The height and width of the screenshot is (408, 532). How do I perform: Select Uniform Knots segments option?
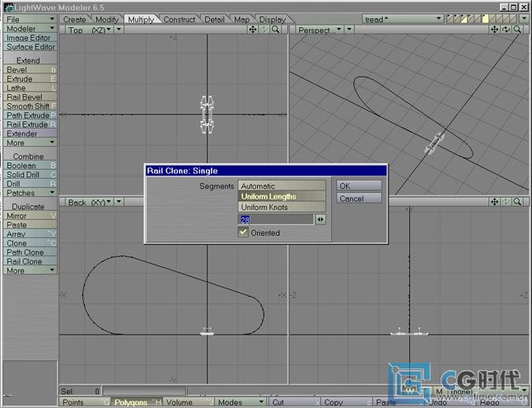coord(282,207)
